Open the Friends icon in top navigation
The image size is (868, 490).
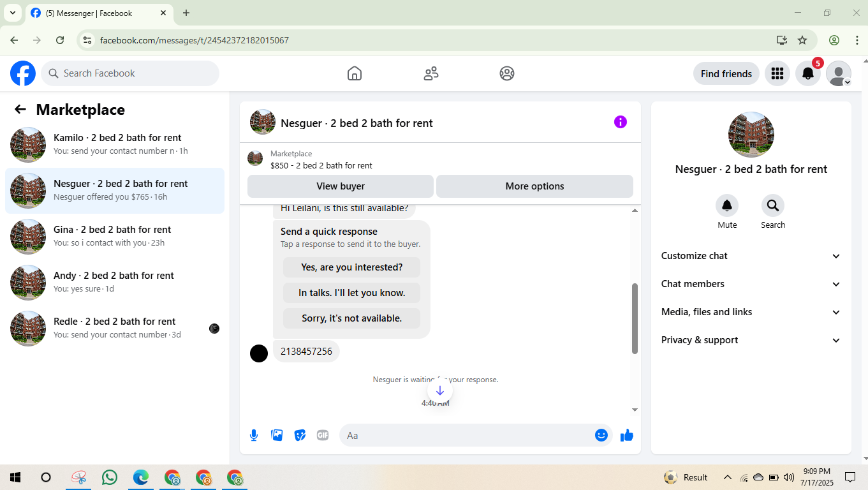click(431, 73)
